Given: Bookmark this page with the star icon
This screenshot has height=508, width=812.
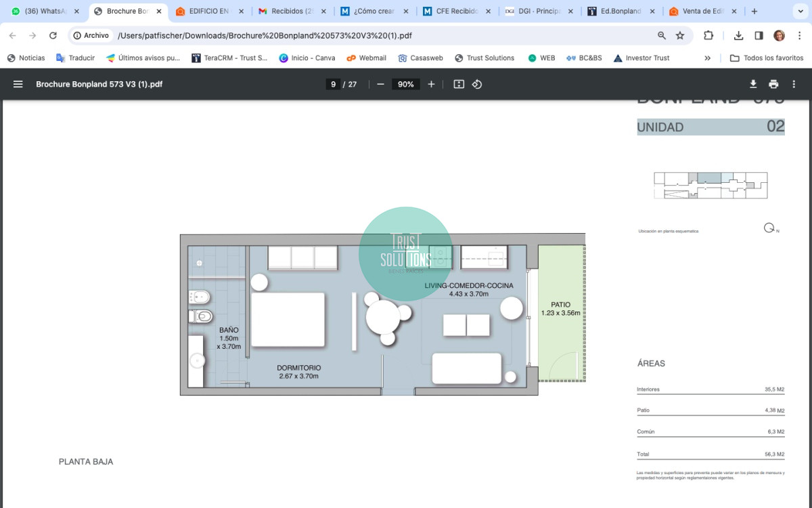Looking at the screenshot, I should tap(680, 35).
